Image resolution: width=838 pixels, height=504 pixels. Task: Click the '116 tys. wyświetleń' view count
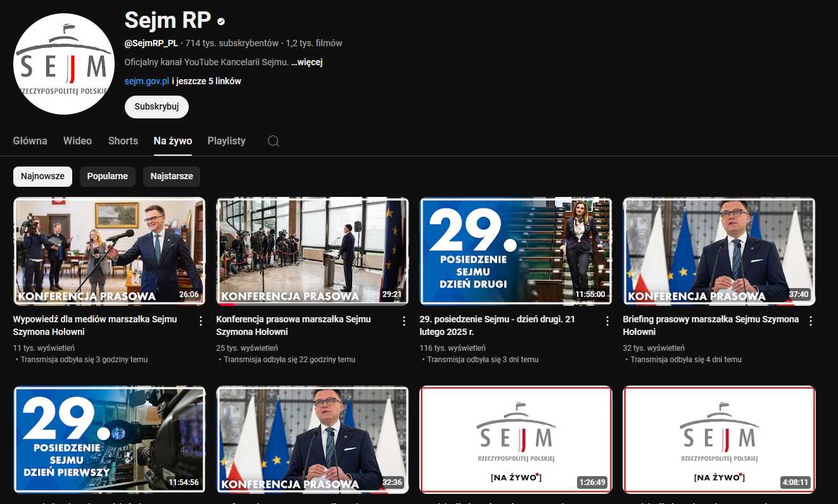tap(452, 348)
